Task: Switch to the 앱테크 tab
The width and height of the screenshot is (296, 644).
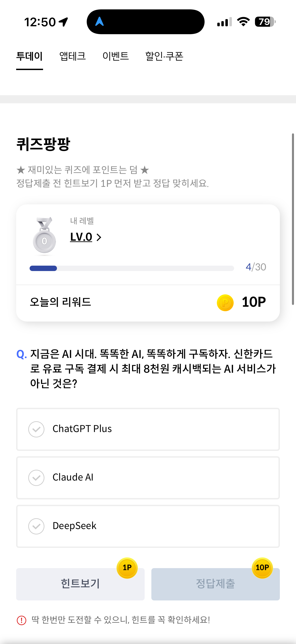Action: tap(72, 56)
